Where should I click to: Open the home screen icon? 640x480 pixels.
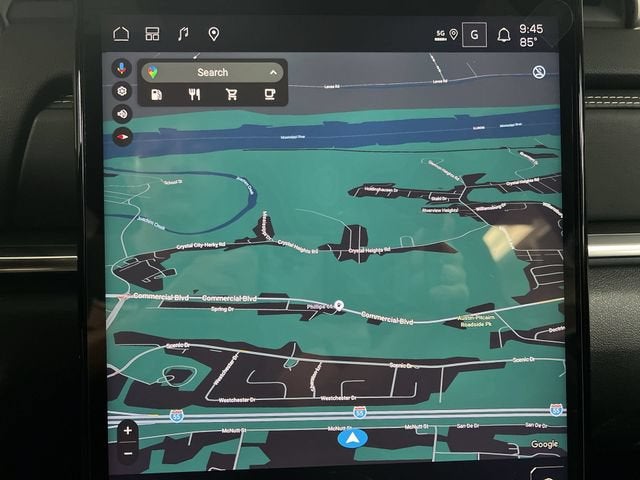(121, 34)
